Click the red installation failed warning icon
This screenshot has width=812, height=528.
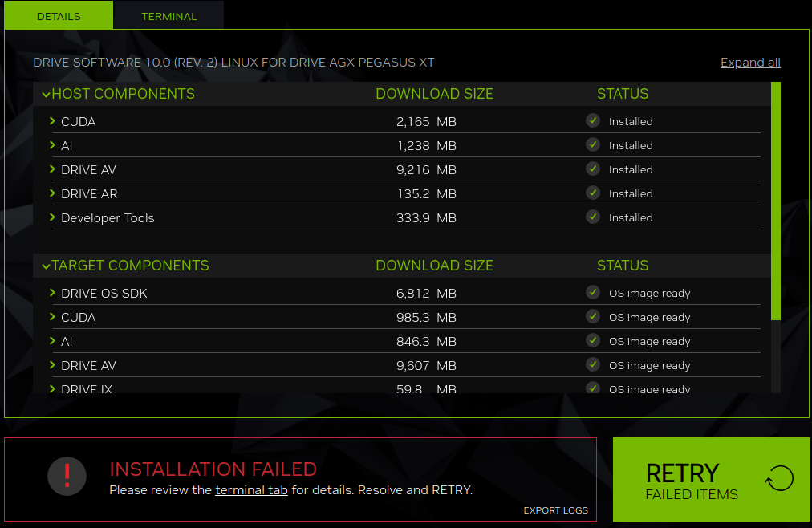[x=67, y=476]
